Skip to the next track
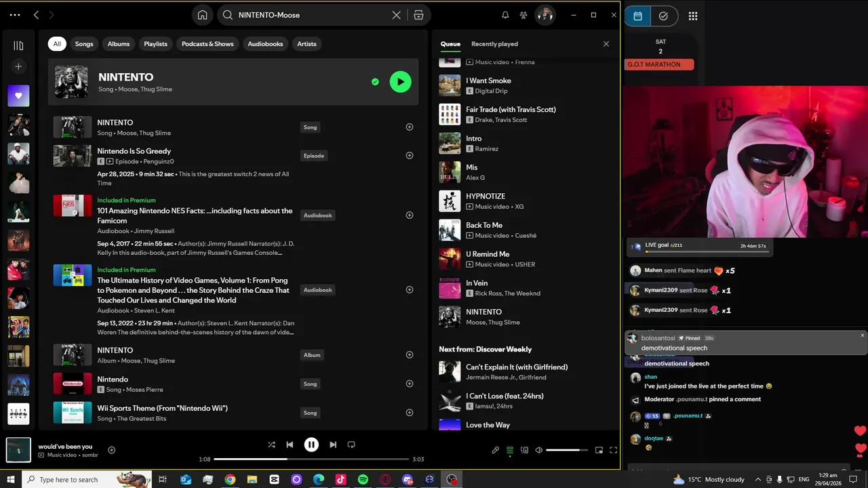Screen dimensions: 868x488 click(333, 445)
